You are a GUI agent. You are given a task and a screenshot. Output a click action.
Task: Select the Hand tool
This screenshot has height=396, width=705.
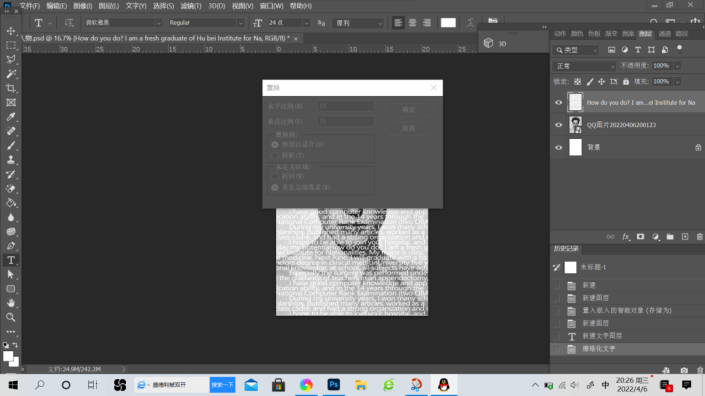[11, 303]
